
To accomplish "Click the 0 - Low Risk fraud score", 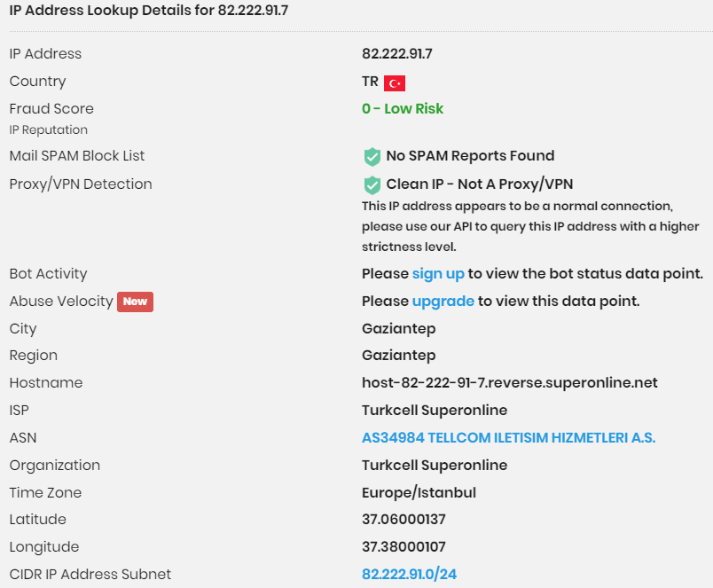I will point(403,109).
